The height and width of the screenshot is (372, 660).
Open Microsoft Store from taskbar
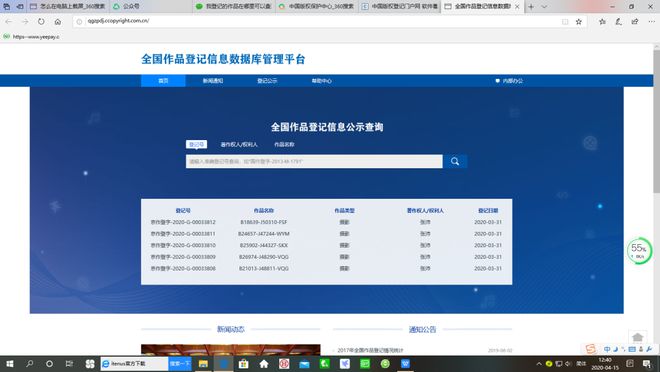point(244,364)
